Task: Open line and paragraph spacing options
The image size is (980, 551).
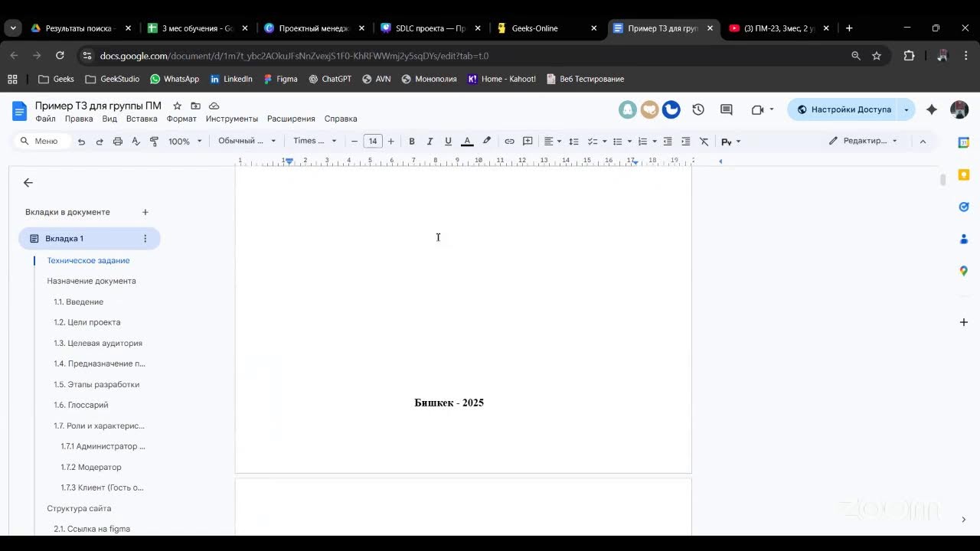Action: (573, 142)
